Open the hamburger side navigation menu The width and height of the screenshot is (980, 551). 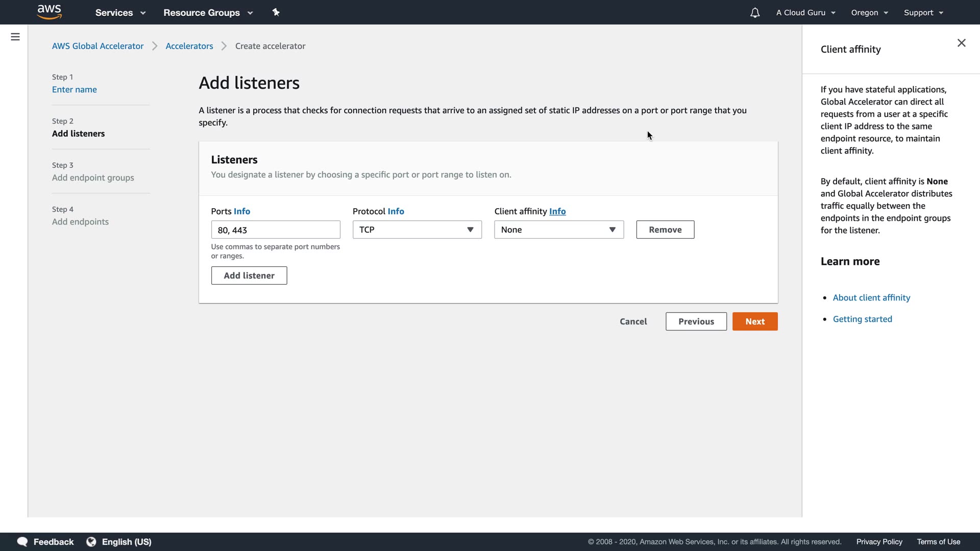15,37
